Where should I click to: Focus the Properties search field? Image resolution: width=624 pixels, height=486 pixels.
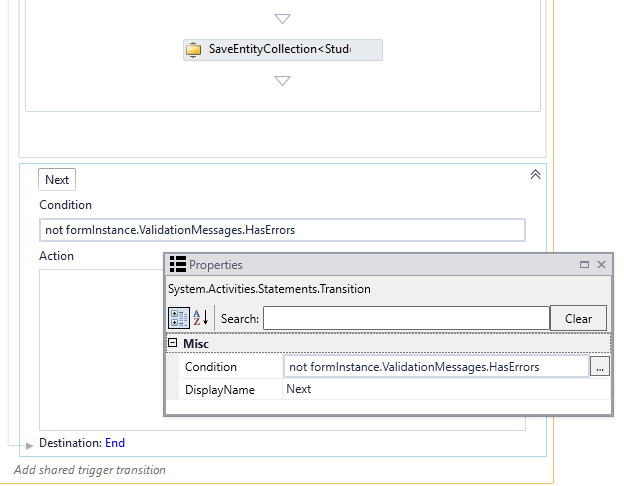pyautogui.click(x=406, y=318)
